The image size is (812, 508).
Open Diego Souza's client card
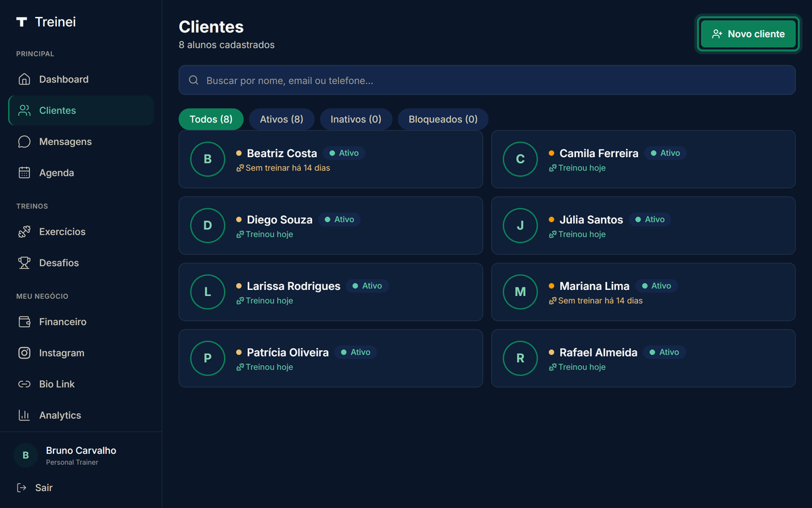click(331, 226)
